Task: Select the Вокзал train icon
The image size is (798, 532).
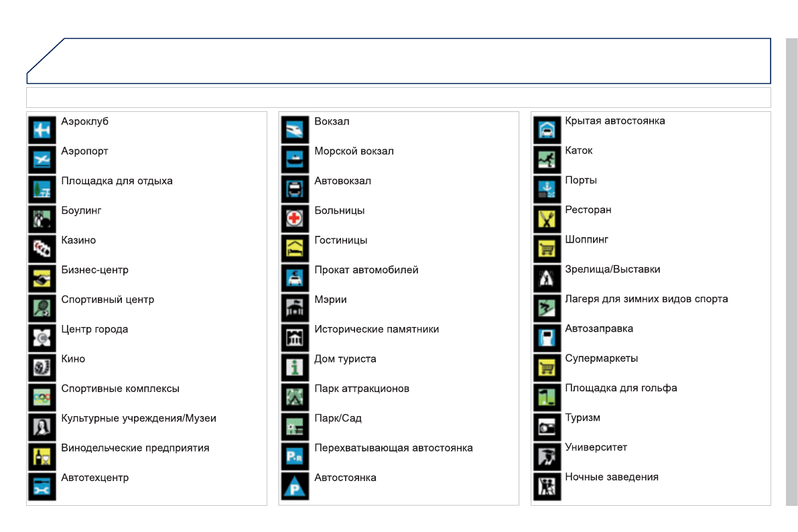Action: (294, 130)
